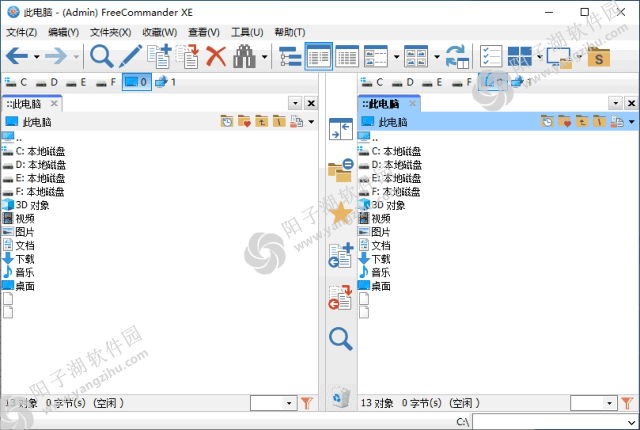The width and height of the screenshot is (640, 430).
Task: Click the binoculars find icon
Action: click(244, 56)
